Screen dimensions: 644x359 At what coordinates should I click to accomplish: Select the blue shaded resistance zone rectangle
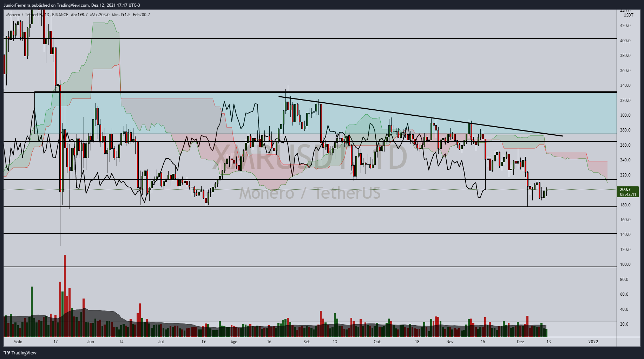[x=326, y=113]
